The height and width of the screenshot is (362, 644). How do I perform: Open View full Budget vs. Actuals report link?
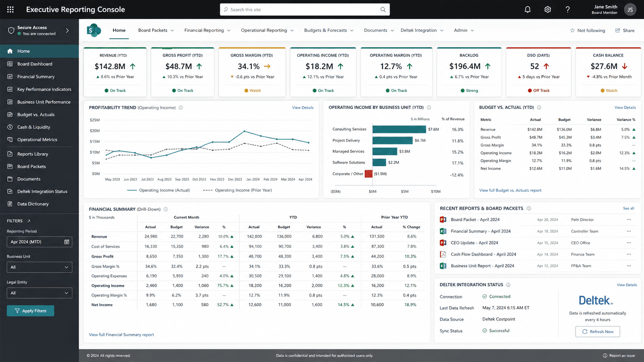[510, 190]
